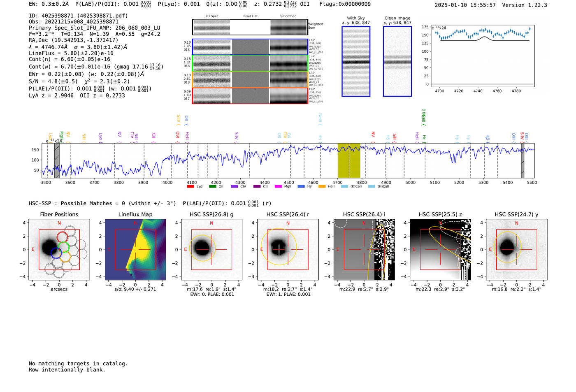Image resolution: width=576 pixels, height=392 pixels.
Task: Select the green-bordered 2D spectrum row
Action: [x=250, y=63]
